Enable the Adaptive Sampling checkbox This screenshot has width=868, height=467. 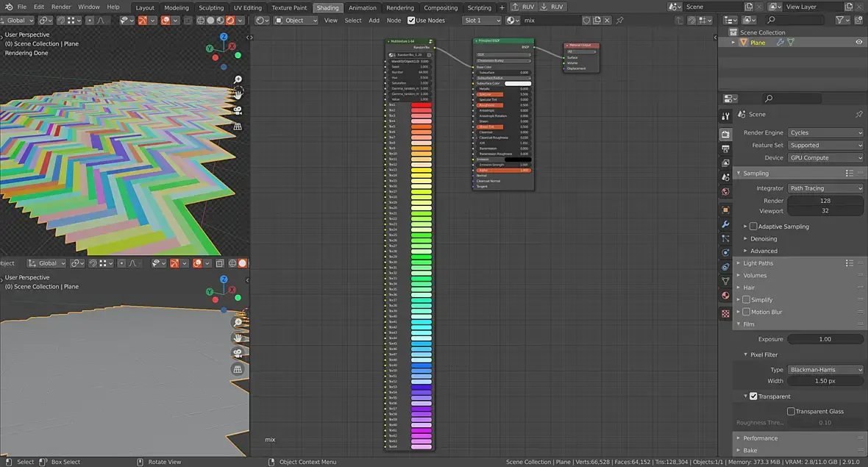click(x=753, y=227)
